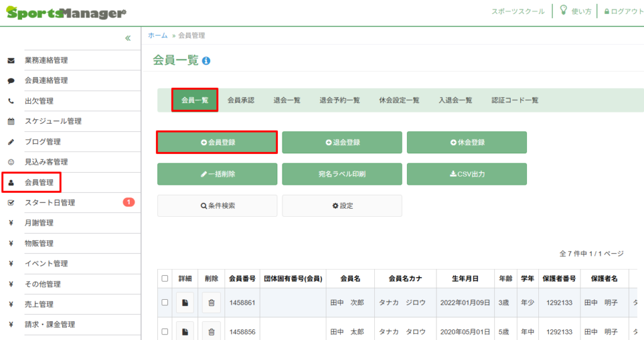The image size is (644, 340).
Task: Click the info icon beside 会員一覧 title
Action: point(206,61)
